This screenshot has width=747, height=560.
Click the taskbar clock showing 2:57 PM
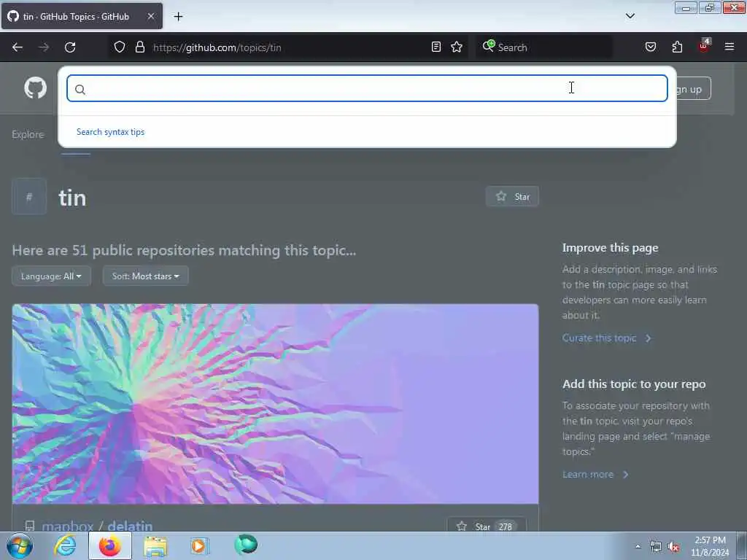tap(710, 546)
